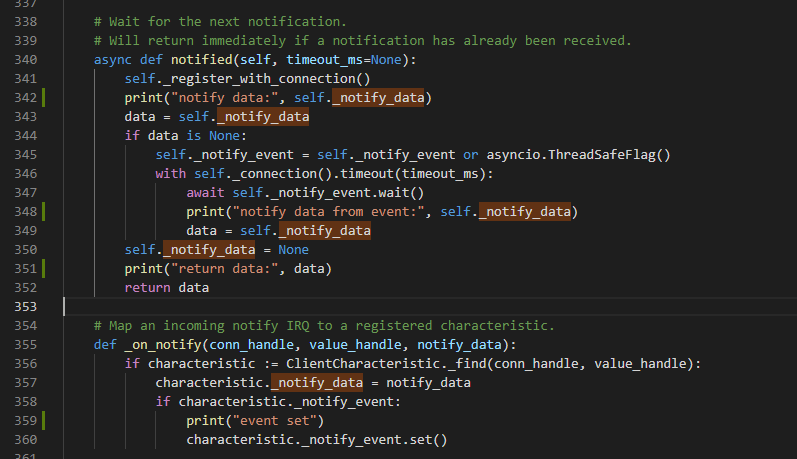Click 'with' keyword on line 346
The width and height of the screenshot is (797, 459).
point(171,174)
